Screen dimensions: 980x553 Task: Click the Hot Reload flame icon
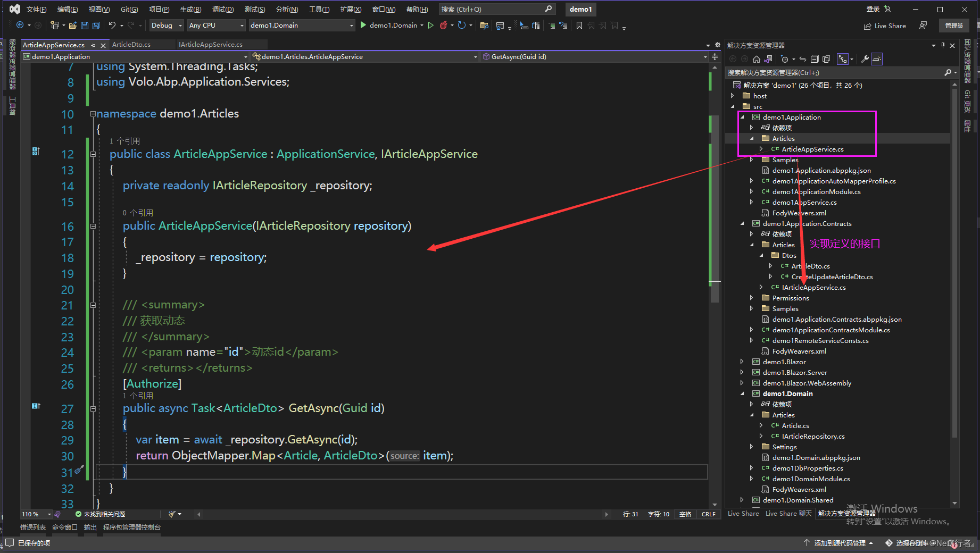pos(443,25)
